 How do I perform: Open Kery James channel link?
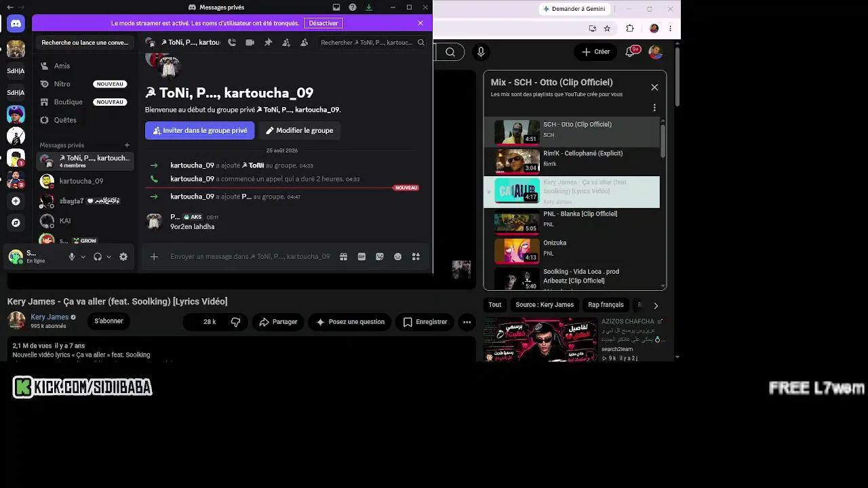click(x=50, y=317)
